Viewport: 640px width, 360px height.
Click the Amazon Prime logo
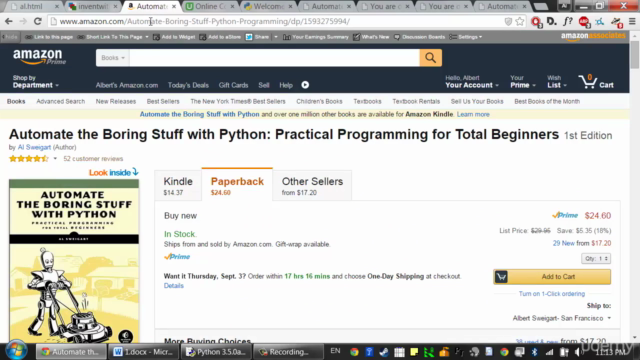pos(39,57)
